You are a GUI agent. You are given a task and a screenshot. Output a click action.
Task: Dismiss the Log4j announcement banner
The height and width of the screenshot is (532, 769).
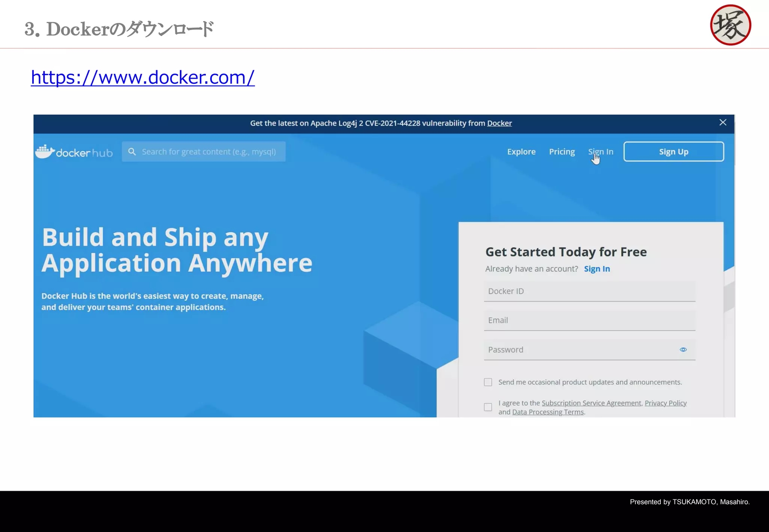pos(723,123)
